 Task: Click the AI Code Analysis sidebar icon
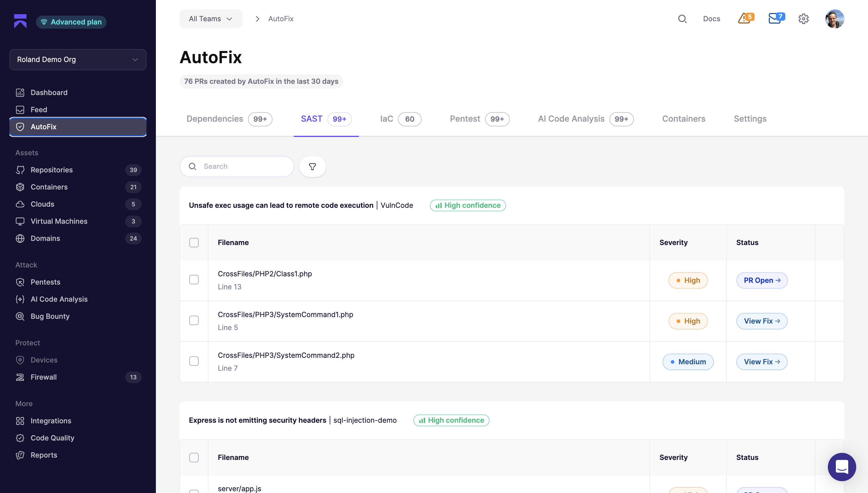[x=20, y=299]
